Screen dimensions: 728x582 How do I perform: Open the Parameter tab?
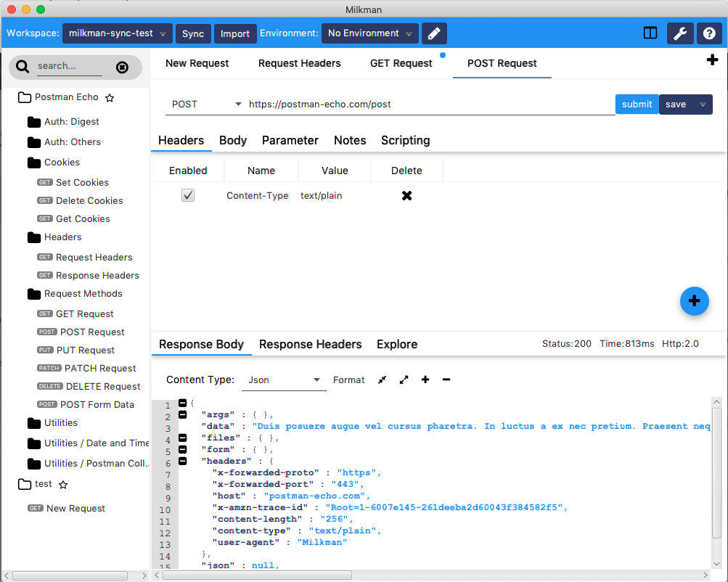point(290,141)
